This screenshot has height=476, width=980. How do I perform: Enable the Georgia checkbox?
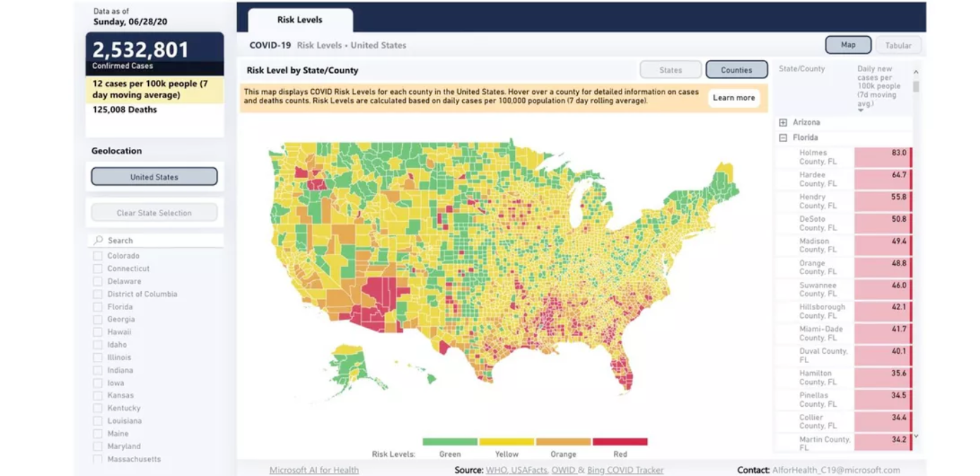[98, 320]
